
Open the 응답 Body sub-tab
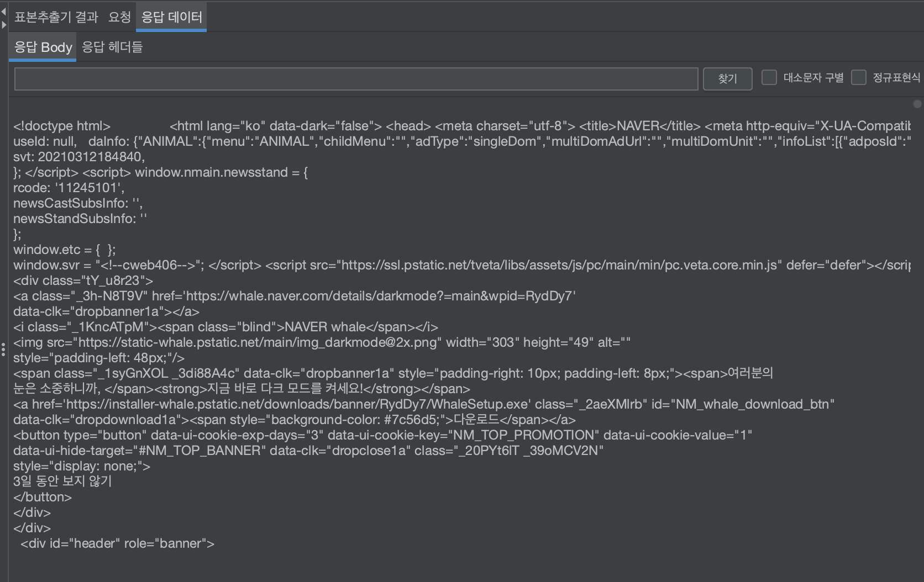[x=43, y=47]
